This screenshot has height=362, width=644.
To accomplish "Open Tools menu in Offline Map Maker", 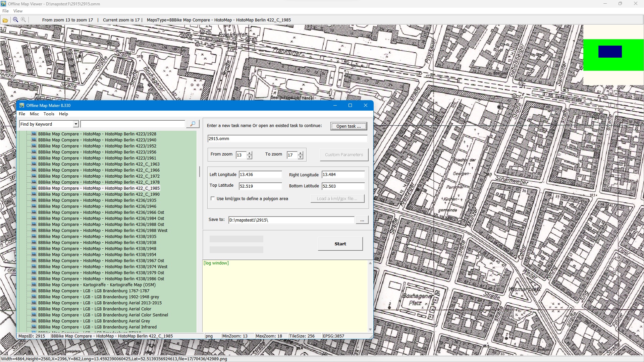I will pyautogui.click(x=49, y=114).
